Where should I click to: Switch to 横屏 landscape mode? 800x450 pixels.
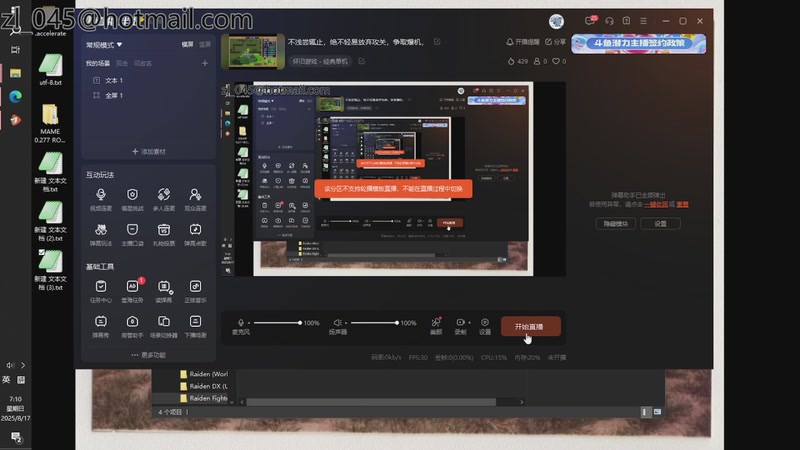188,45
